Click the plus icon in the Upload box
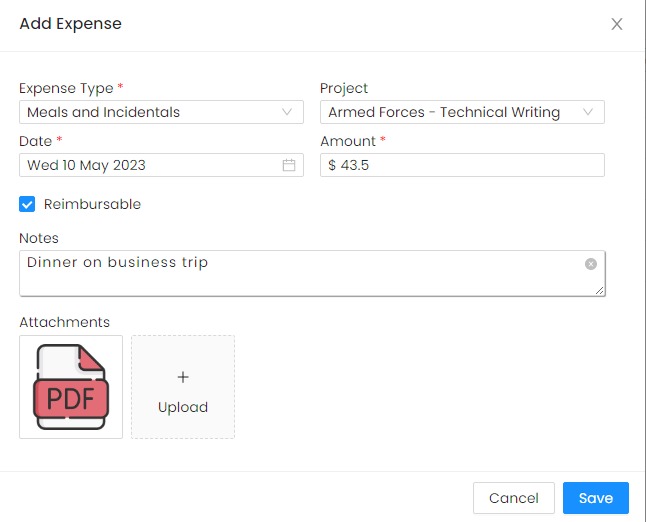The image size is (646, 522). tap(183, 377)
